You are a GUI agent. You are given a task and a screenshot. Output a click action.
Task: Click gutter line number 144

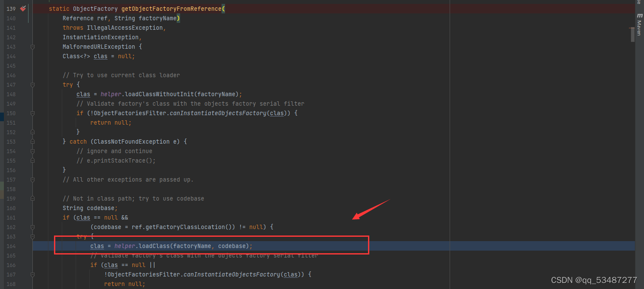[11, 56]
